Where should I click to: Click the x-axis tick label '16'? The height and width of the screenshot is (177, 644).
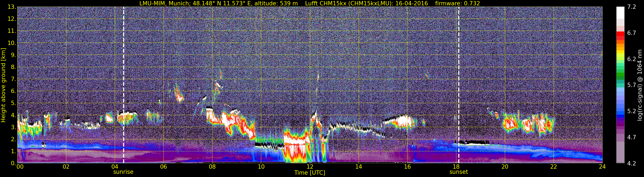pos(407,167)
